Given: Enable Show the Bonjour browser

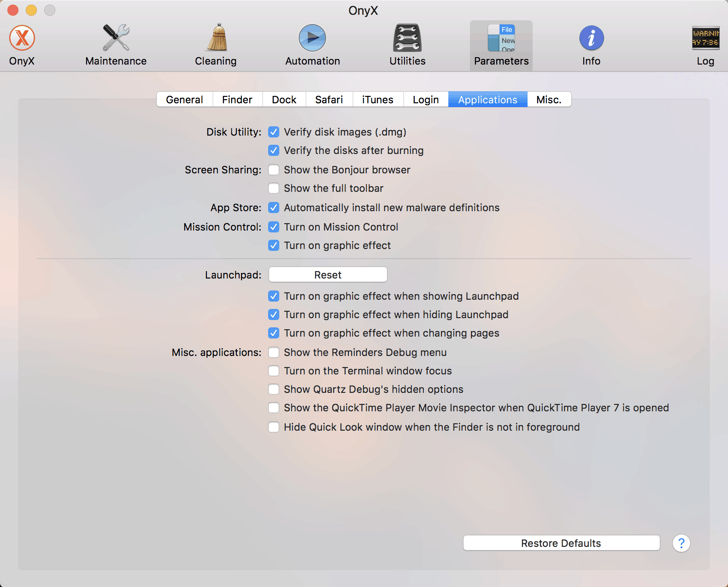Looking at the screenshot, I should tap(274, 170).
